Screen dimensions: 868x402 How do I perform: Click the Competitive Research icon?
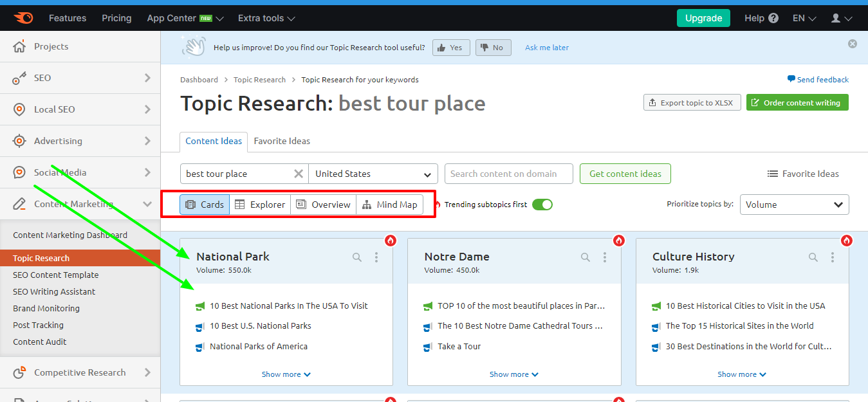(x=19, y=372)
